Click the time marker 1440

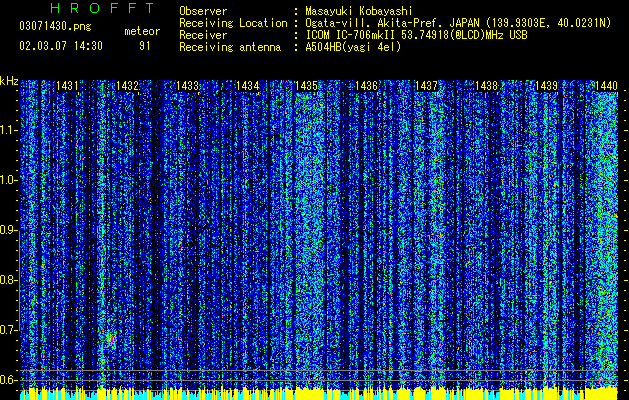606,86
